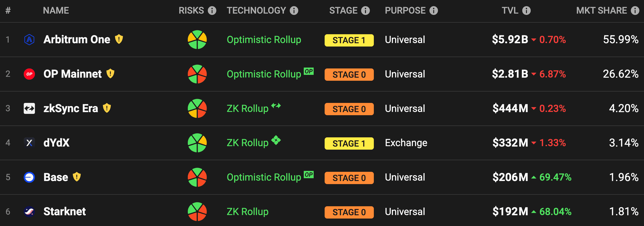Sort by the NAME column header
This screenshot has height=226, width=644.
[x=56, y=11]
